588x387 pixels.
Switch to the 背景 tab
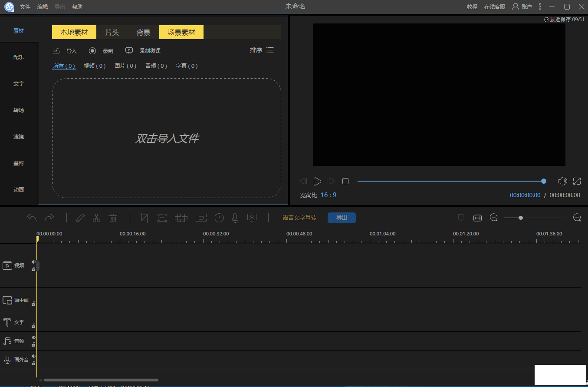[x=144, y=32]
